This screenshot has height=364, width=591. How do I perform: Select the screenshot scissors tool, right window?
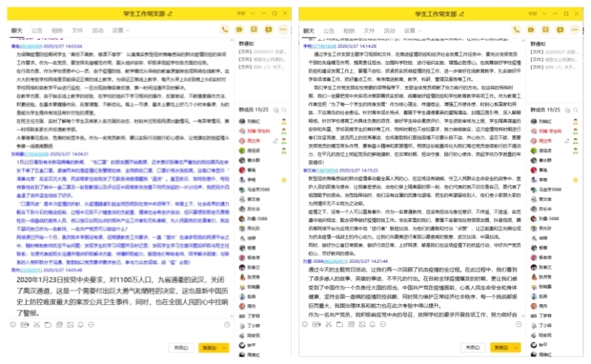pyautogui.click(x=328, y=324)
